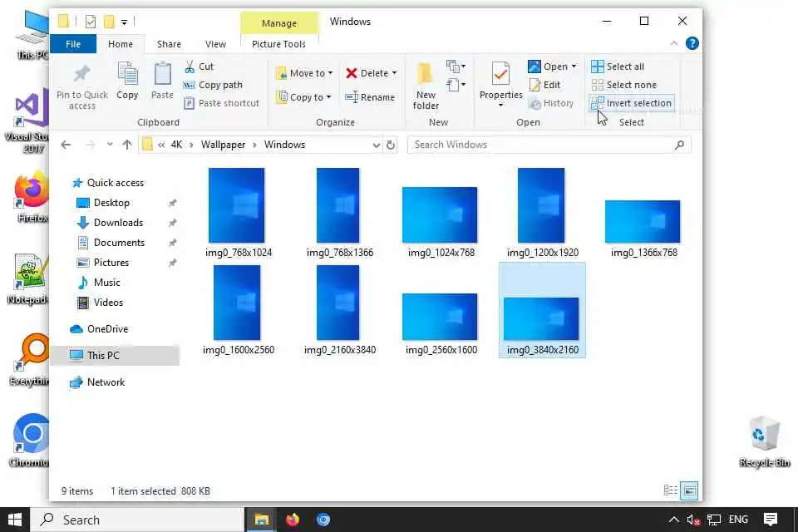Viewport: 798px width, 532px height.
Task: Click the Paste ribbon button
Action: click(x=162, y=81)
